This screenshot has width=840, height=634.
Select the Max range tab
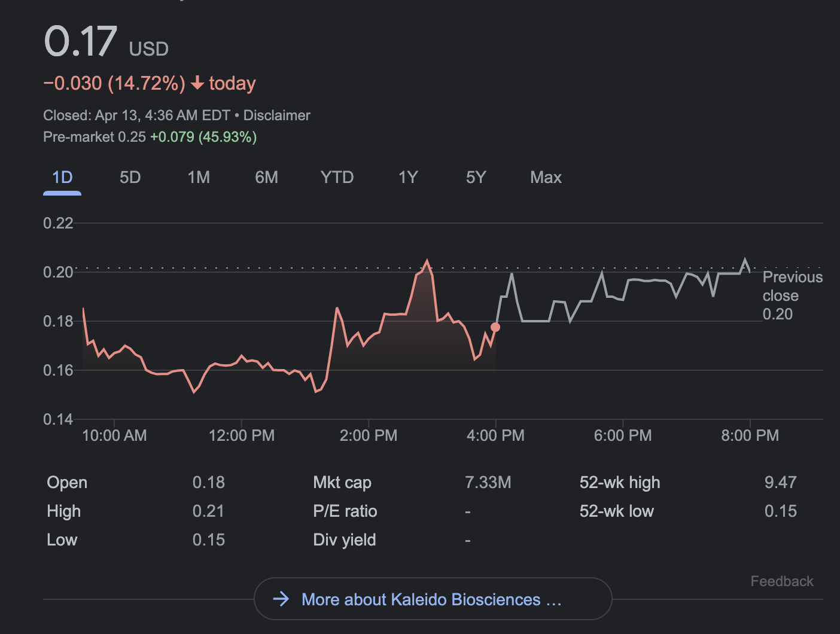tap(546, 178)
